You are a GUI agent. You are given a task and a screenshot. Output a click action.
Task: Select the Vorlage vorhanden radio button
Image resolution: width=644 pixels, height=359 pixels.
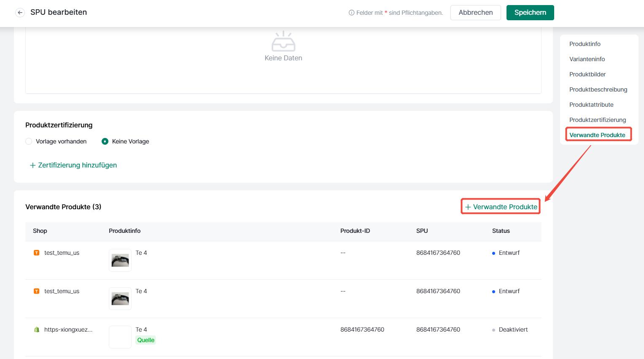29,141
